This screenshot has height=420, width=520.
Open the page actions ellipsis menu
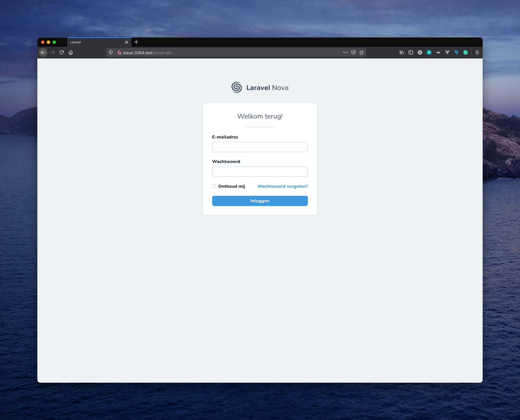click(x=345, y=52)
